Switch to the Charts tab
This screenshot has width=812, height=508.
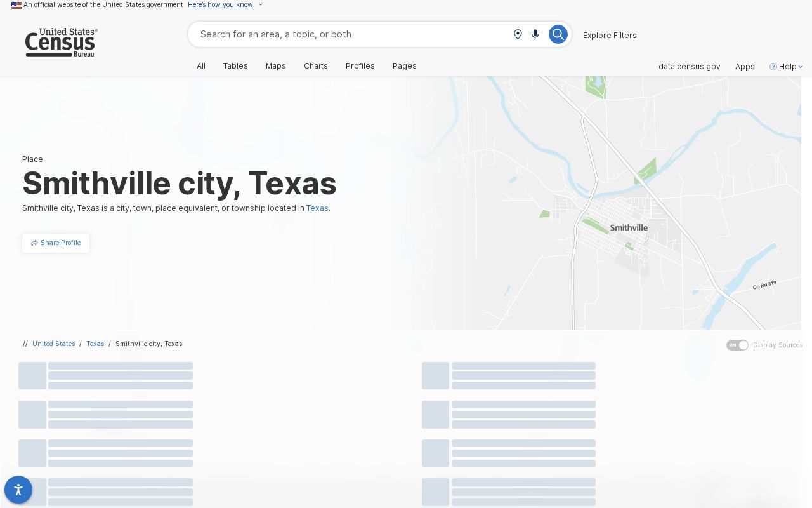pyautogui.click(x=316, y=66)
